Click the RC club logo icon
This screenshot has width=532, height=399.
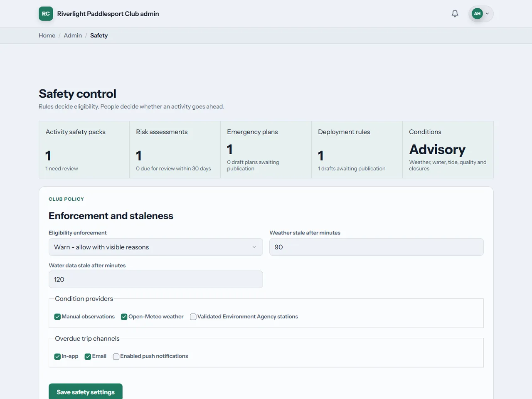[x=46, y=14]
